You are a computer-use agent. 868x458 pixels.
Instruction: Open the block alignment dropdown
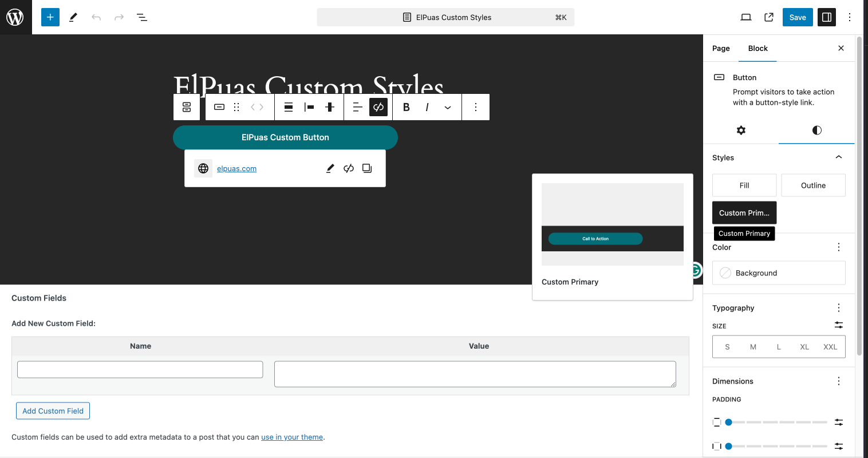[289, 107]
